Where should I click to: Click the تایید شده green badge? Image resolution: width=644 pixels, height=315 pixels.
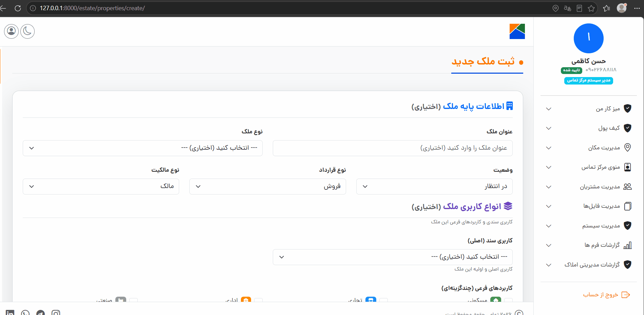pos(571,70)
